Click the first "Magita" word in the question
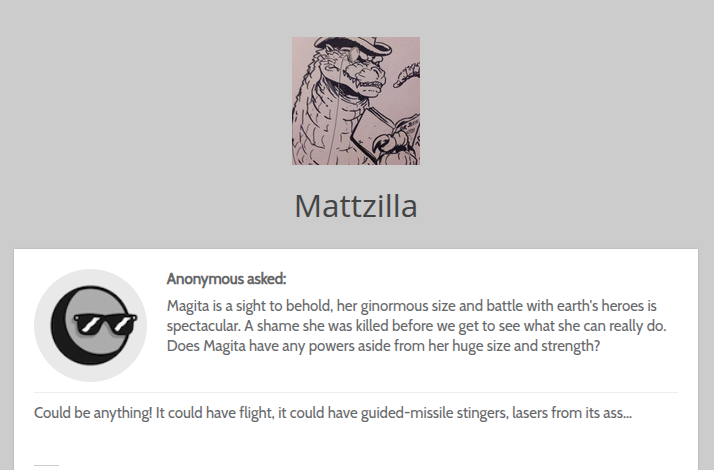 190,305
